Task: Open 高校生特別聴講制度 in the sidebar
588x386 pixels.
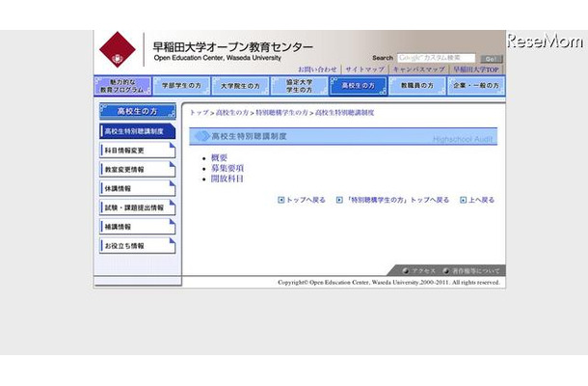Action: click(138, 131)
